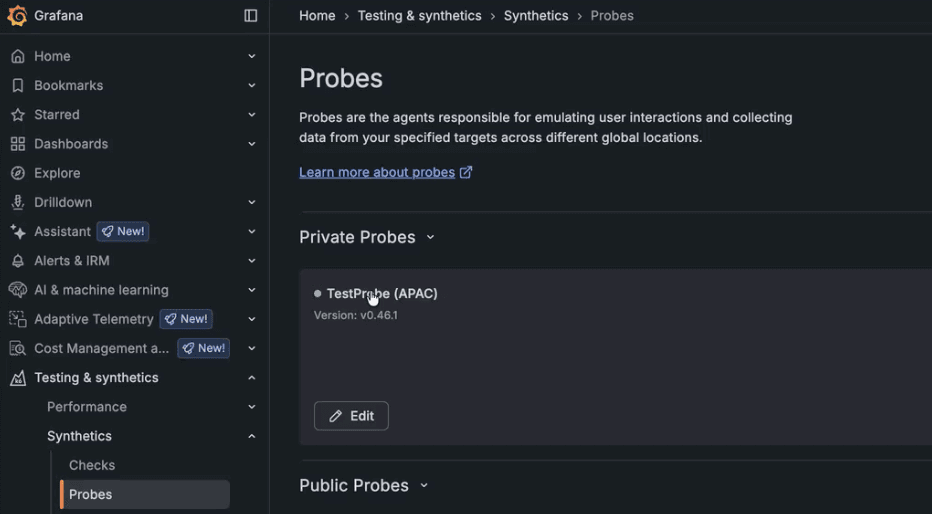Open the Checks page in sidebar

[x=92, y=465]
